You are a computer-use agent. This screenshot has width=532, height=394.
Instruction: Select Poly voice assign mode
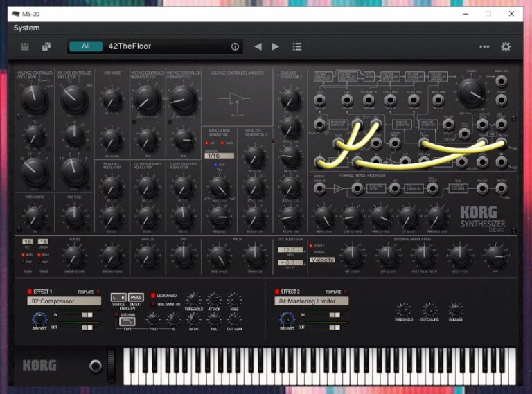click(x=23, y=262)
